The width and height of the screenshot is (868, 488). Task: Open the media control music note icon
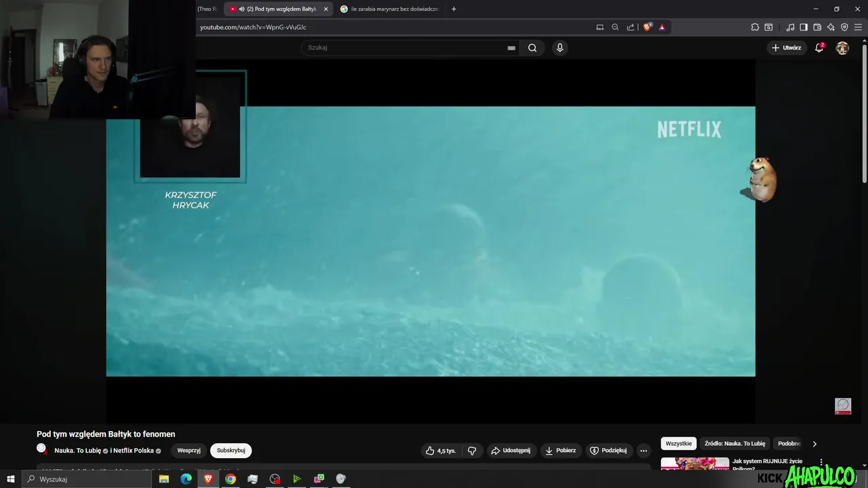[790, 27]
